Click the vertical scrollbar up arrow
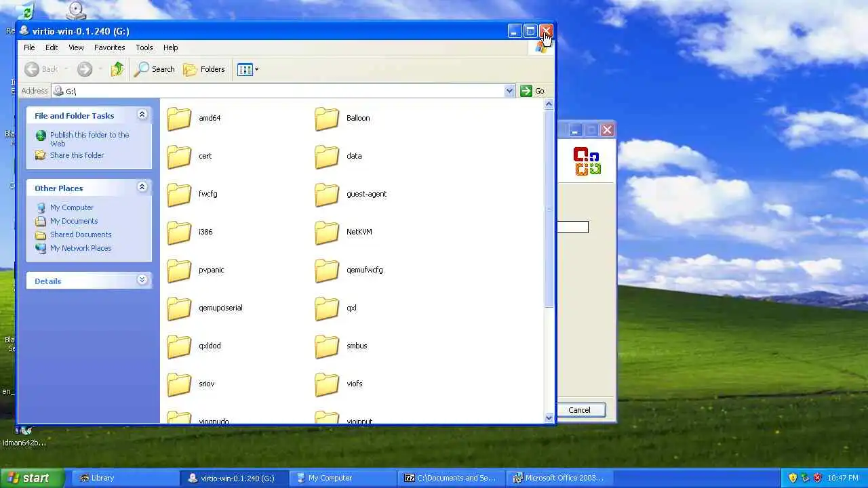 coord(549,104)
